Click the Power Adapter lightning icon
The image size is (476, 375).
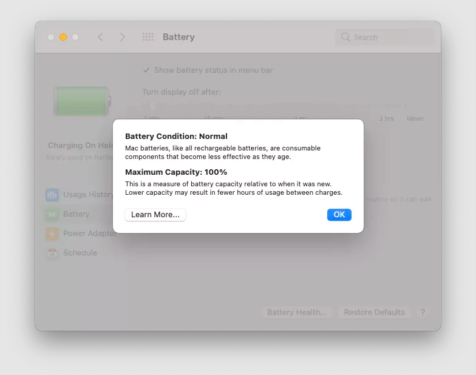[x=52, y=234]
